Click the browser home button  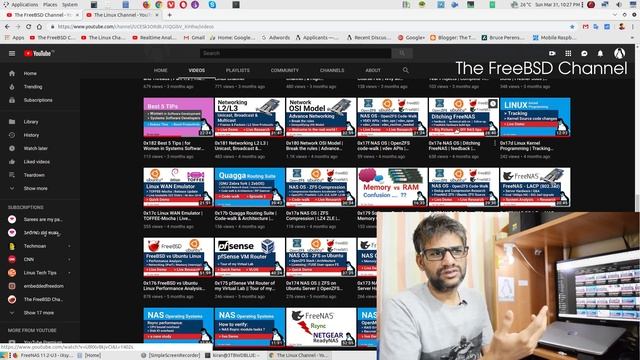click(39, 27)
